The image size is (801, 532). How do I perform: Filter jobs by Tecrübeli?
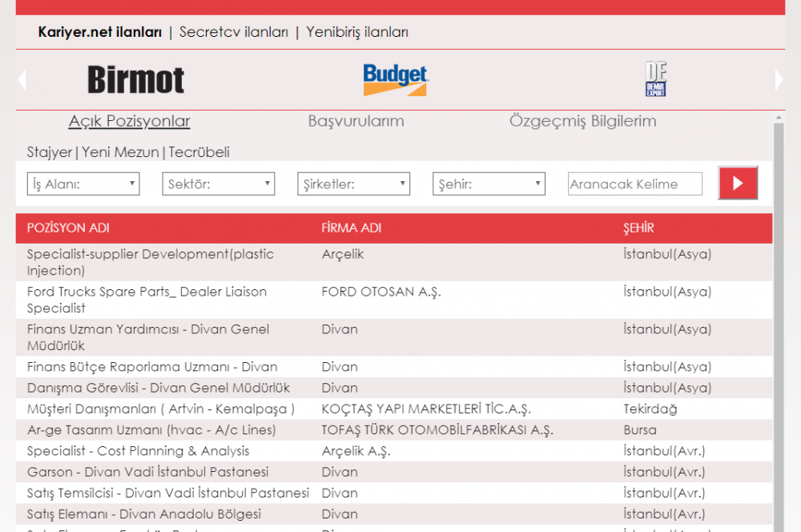pos(199,151)
